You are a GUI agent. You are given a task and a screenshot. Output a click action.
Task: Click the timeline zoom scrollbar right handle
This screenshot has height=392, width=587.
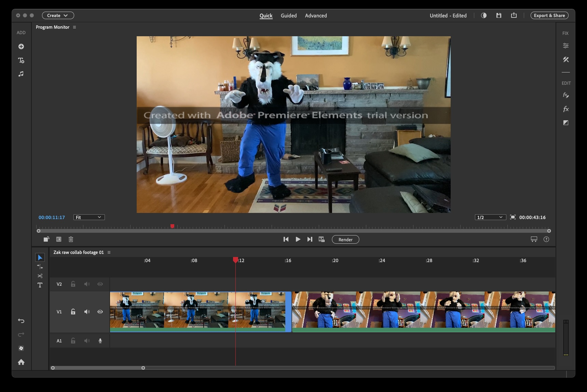tap(143, 368)
